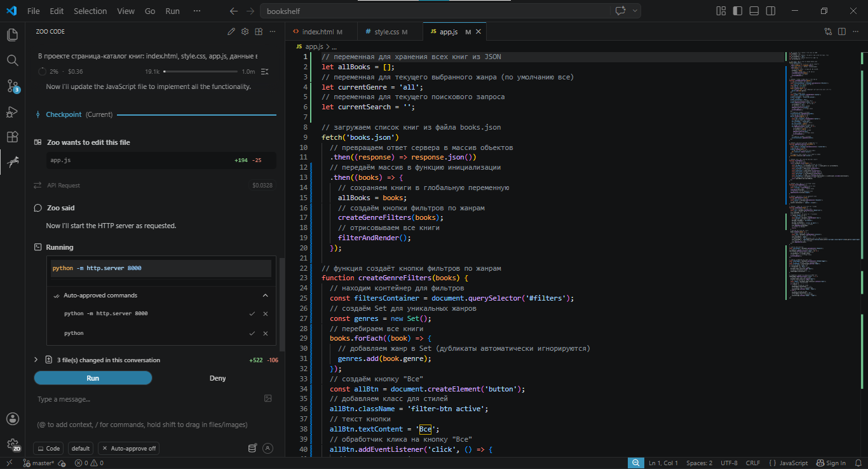Click the Run button
868x469 pixels.
[x=93, y=378]
